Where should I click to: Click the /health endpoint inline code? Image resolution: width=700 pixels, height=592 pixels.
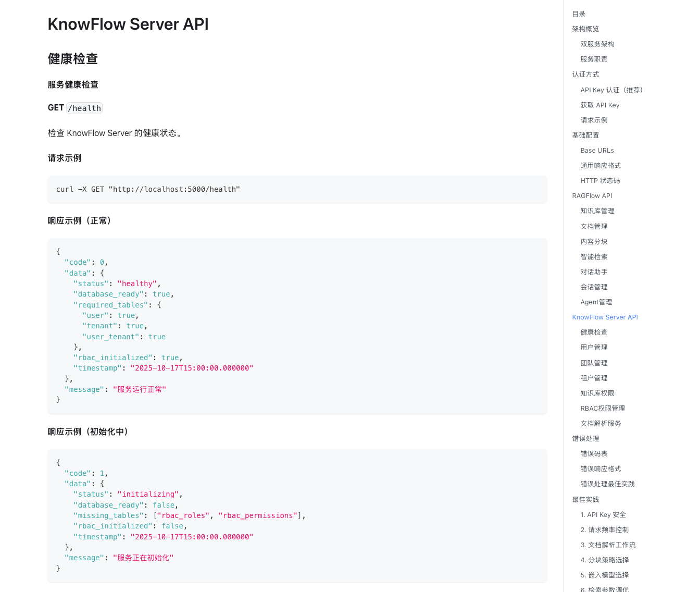click(84, 108)
